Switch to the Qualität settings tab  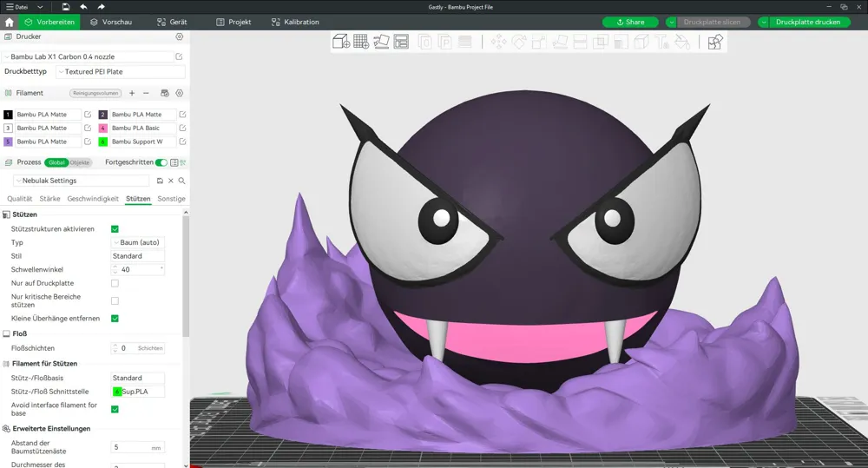click(19, 199)
